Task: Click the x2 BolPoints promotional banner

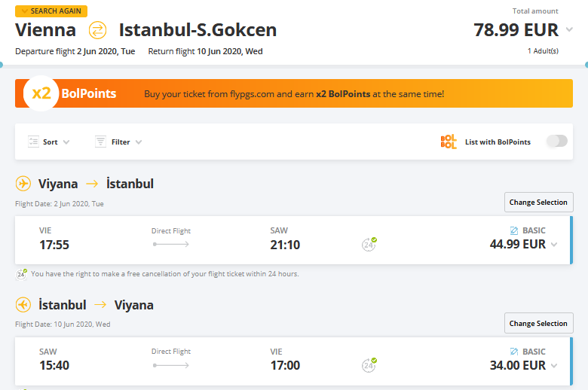Action: [x=294, y=93]
